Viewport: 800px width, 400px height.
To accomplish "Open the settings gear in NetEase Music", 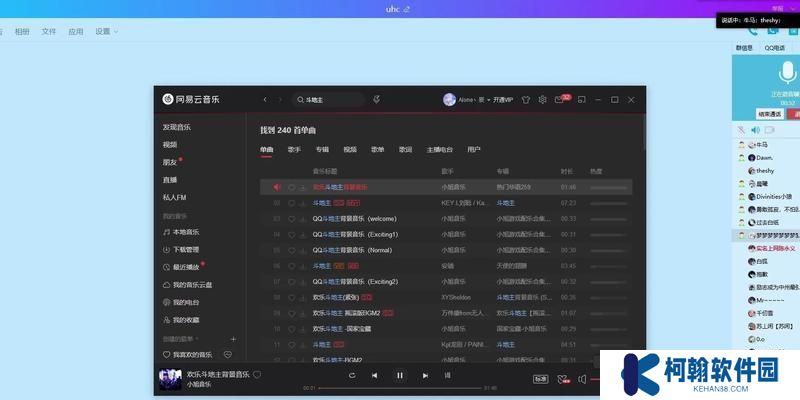I will [542, 100].
